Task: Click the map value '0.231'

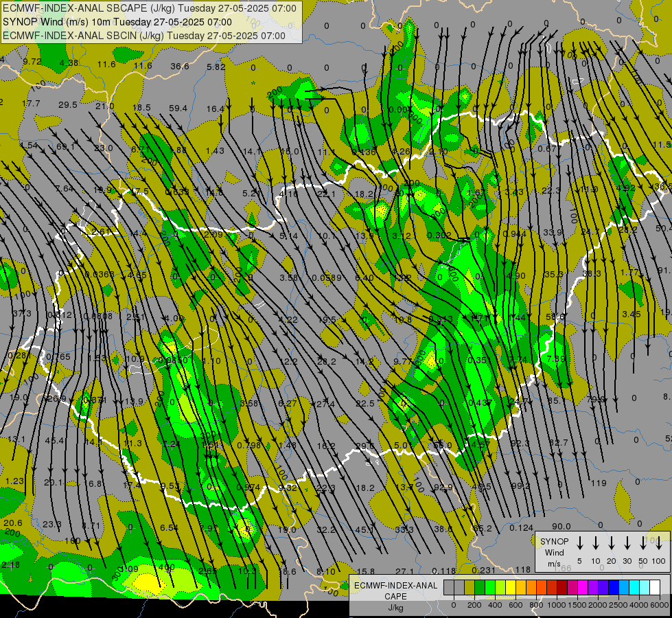Action: (x=484, y=570)
